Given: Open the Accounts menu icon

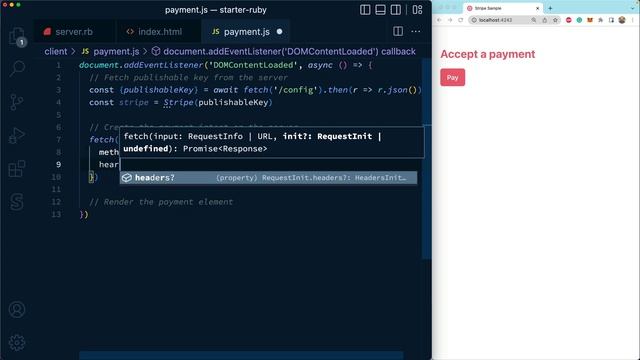Looking at the screenshot, I should [17, 309].
